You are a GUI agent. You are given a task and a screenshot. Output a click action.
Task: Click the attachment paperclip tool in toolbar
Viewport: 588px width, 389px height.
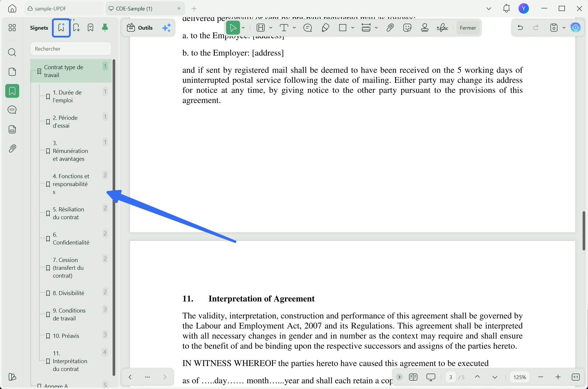pyautogui.click(x=390, y=28)
